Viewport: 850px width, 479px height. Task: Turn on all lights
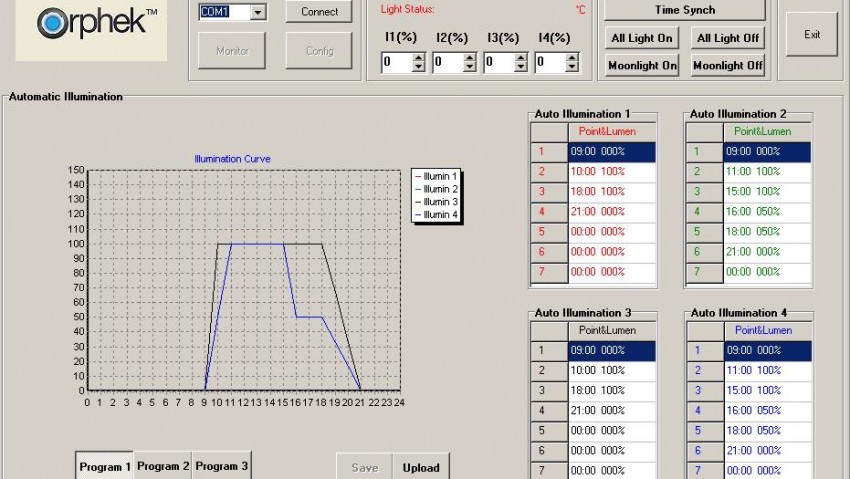point(642,38)
